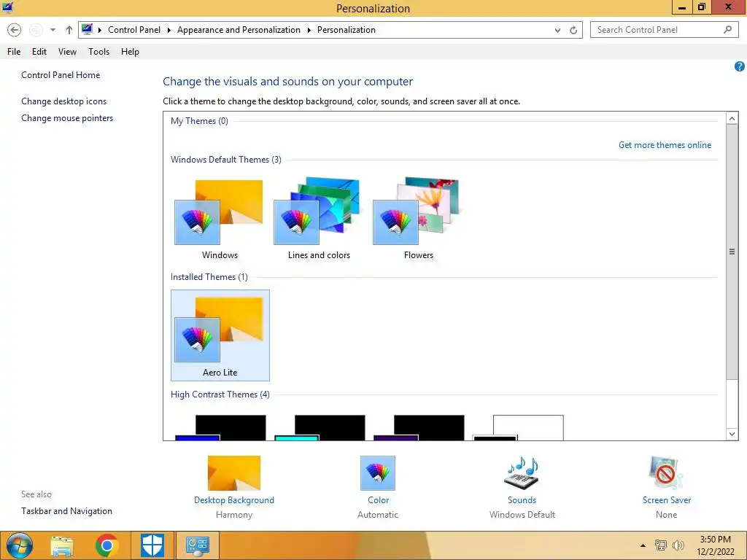Open the Edit menu
The width and height of the screenshot is (747, 560).
39,52
